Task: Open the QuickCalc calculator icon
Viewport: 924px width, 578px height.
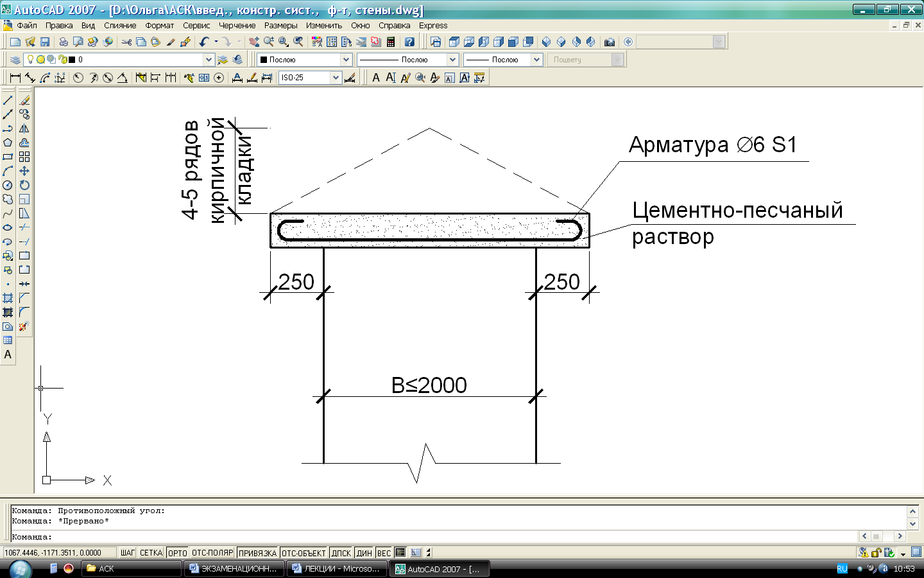Action: point(391,42)
